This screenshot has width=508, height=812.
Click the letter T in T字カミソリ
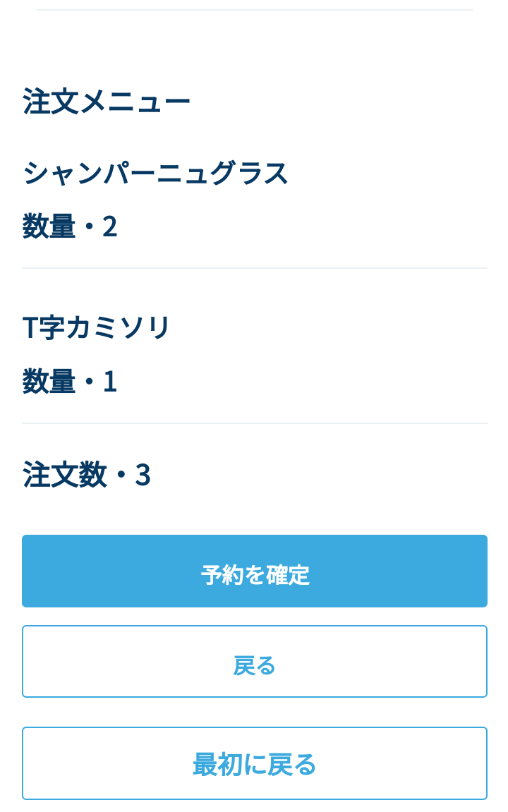click(30, 328)
